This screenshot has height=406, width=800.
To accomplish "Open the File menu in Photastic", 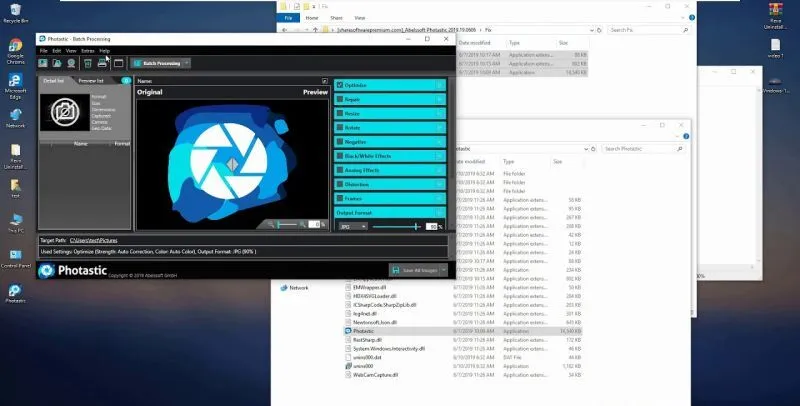I will click(x=44, y=51).
